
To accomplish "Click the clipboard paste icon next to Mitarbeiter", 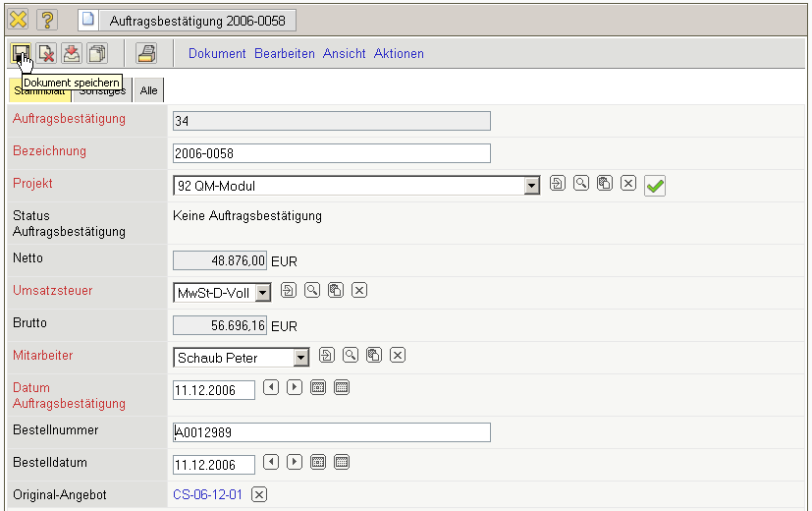I will (374, 355).
